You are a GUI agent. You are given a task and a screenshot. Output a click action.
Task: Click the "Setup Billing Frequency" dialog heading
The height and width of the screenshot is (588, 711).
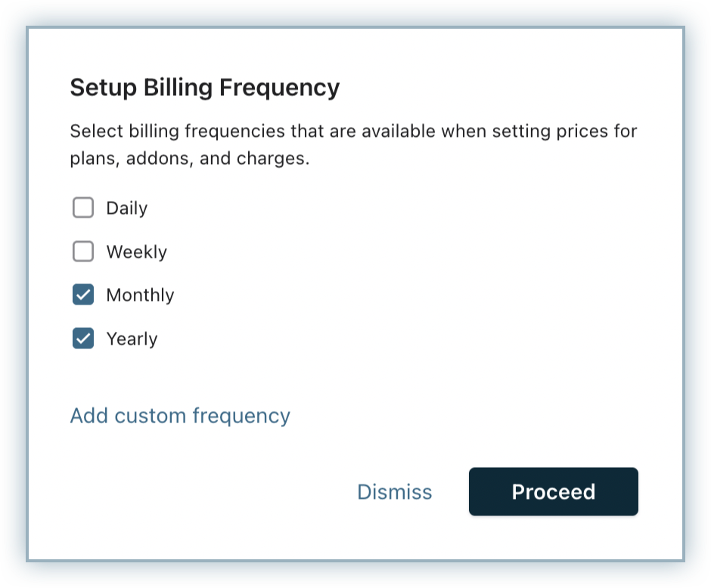pos(204,88)
